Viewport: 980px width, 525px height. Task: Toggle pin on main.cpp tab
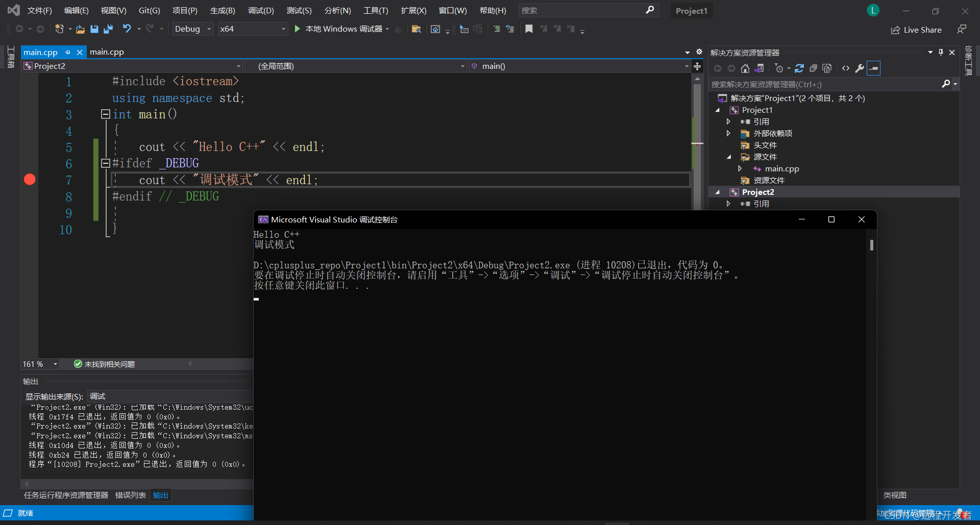[x=67, y=52]
